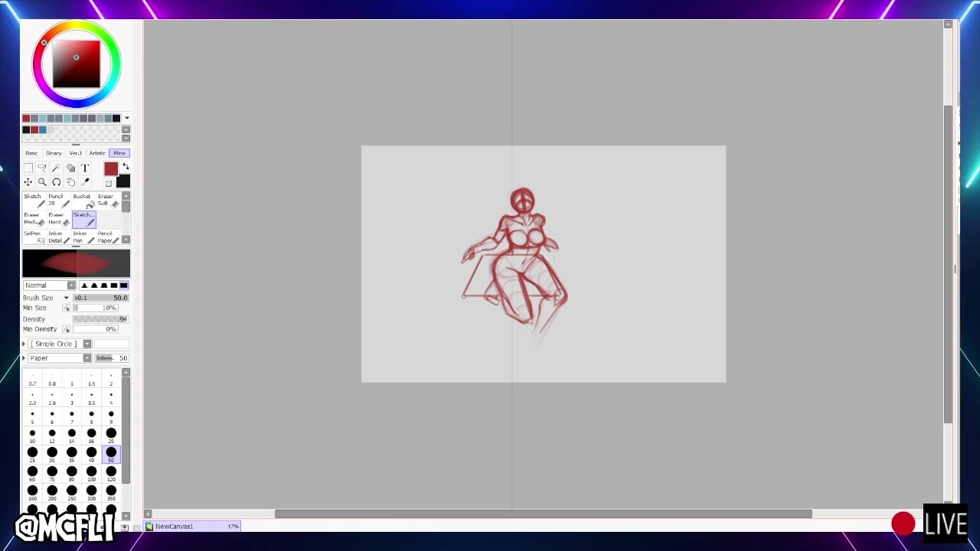
Task: Click the NewCanvas1 document button
Action: (x=174, y=527)
